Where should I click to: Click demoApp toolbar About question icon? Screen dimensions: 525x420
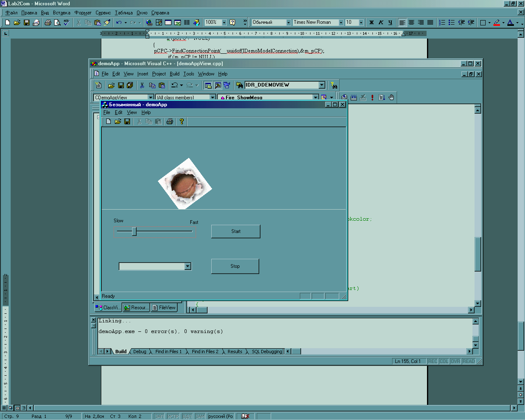tap(181, 121)
